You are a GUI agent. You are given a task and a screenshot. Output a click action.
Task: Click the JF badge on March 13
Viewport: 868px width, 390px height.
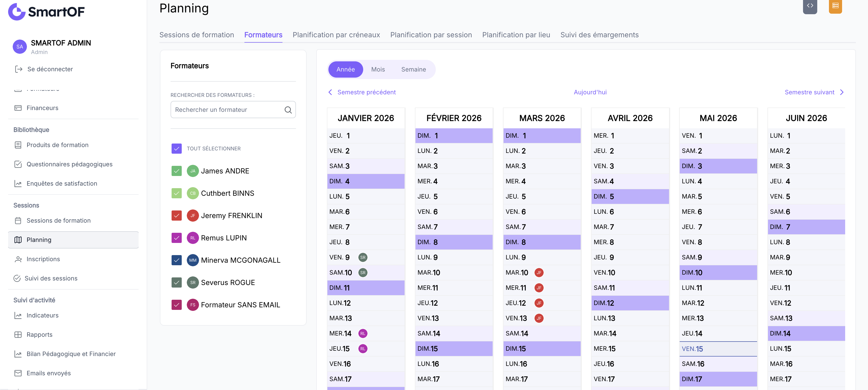[539, 318]
